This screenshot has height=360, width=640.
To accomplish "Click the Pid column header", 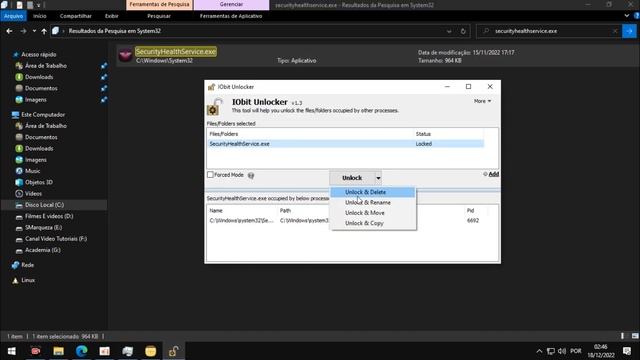I will (x=471, y=211).
